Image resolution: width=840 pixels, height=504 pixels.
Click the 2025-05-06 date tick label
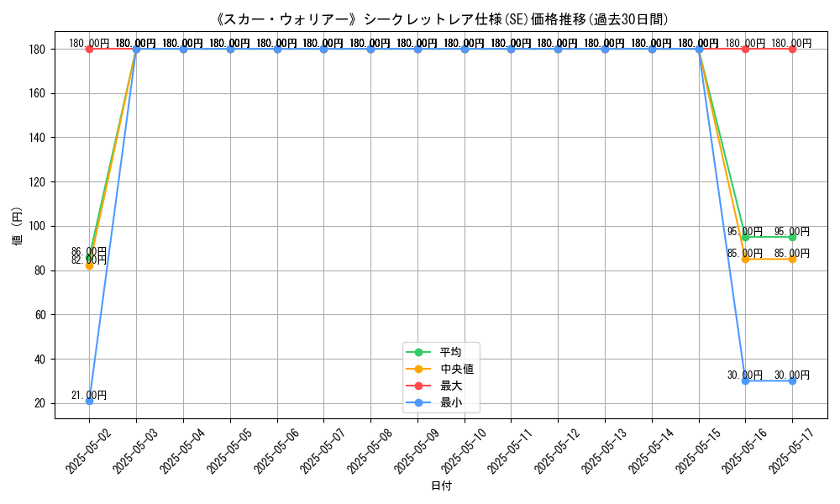point(276,451)
